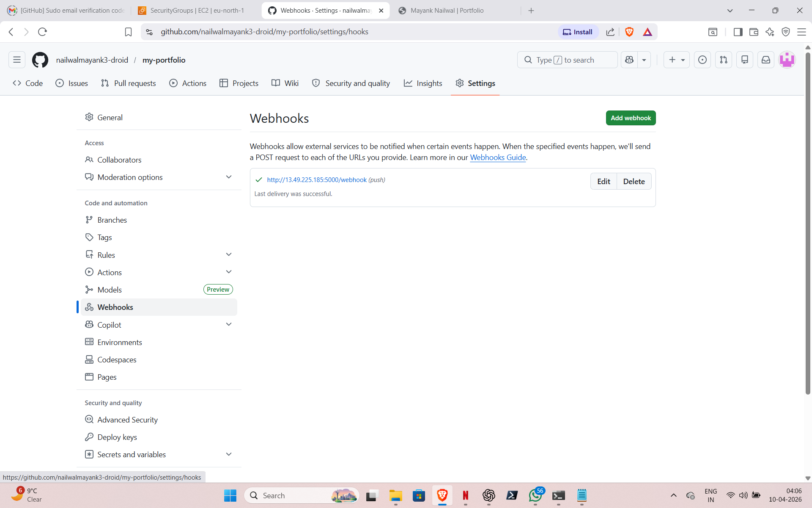Click the Type to search field

[567, 60]
